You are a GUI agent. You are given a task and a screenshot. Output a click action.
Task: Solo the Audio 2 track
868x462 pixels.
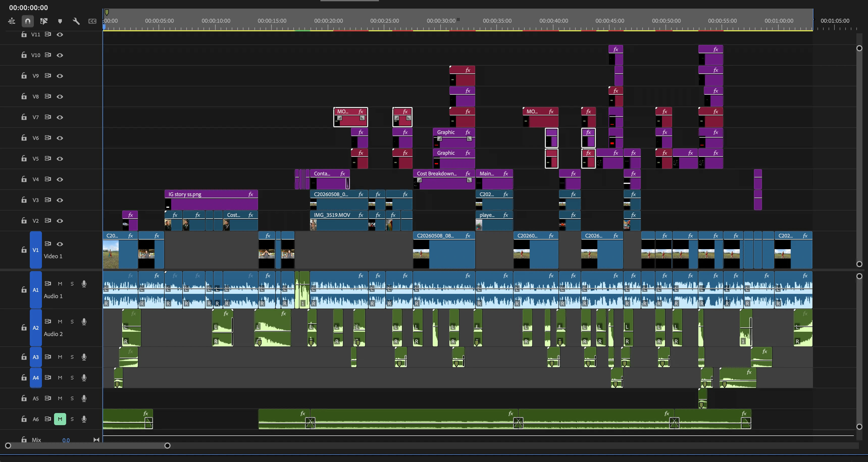[x=72, y=321]
